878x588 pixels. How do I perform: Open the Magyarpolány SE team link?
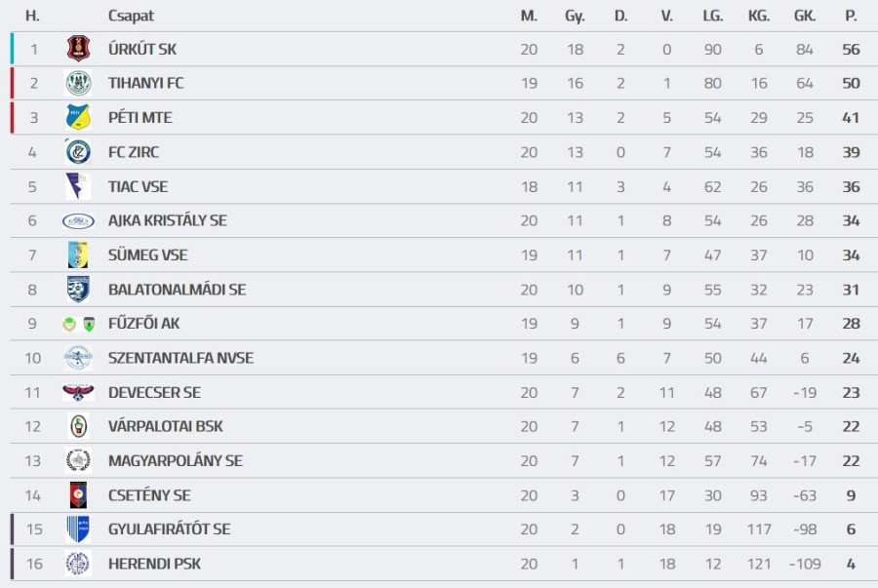175,460
